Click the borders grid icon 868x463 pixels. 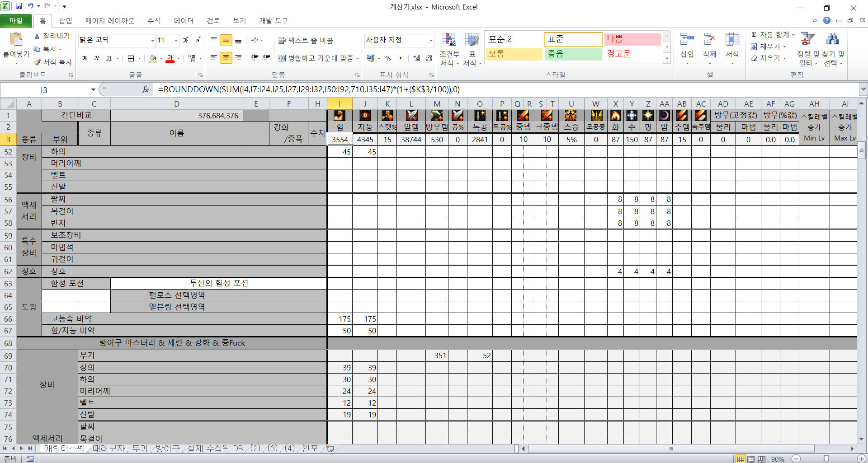coord(131,58)
